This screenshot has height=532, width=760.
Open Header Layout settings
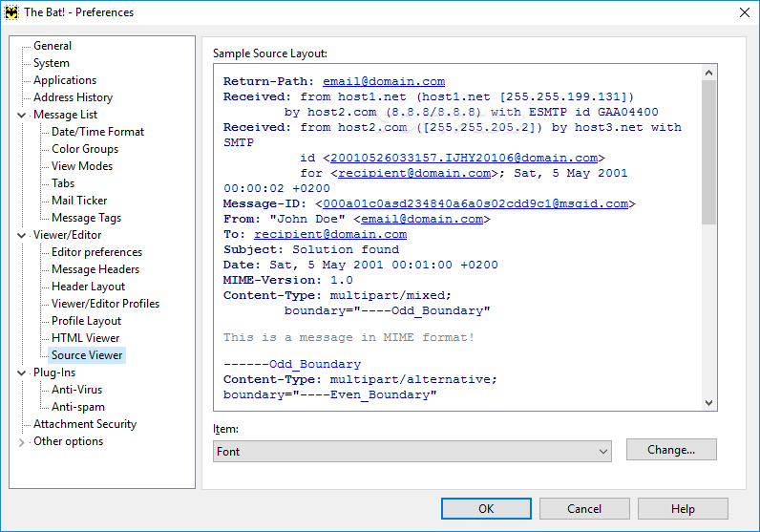(x=88, y=287)
